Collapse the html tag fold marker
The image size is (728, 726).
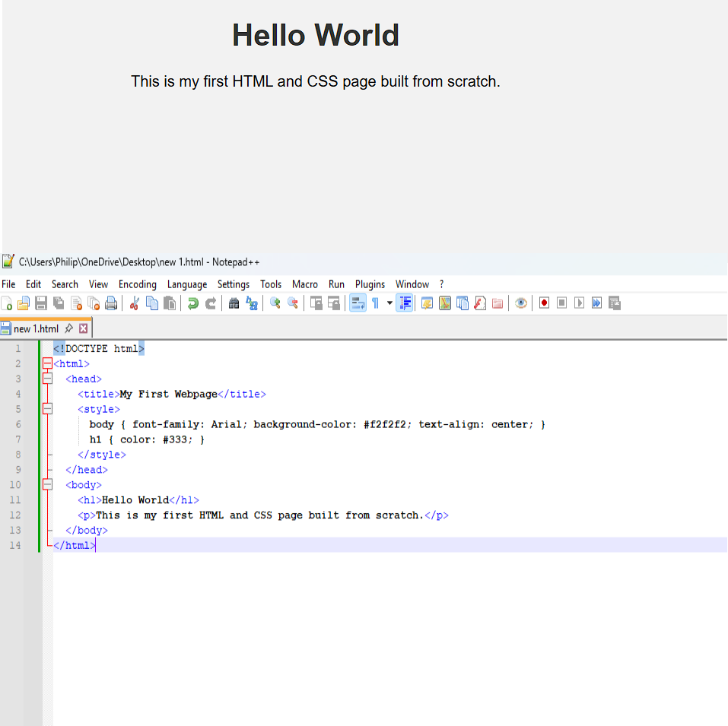pyautogui.click(x=47, y=363)
